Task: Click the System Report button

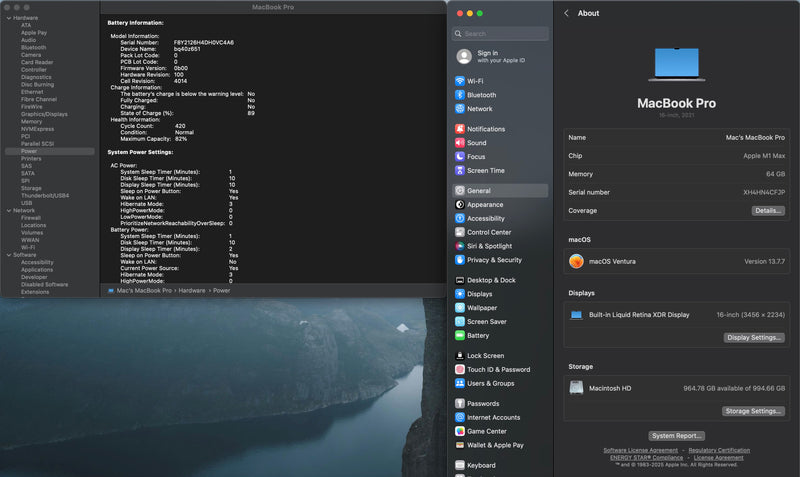Action: (676, 436)
